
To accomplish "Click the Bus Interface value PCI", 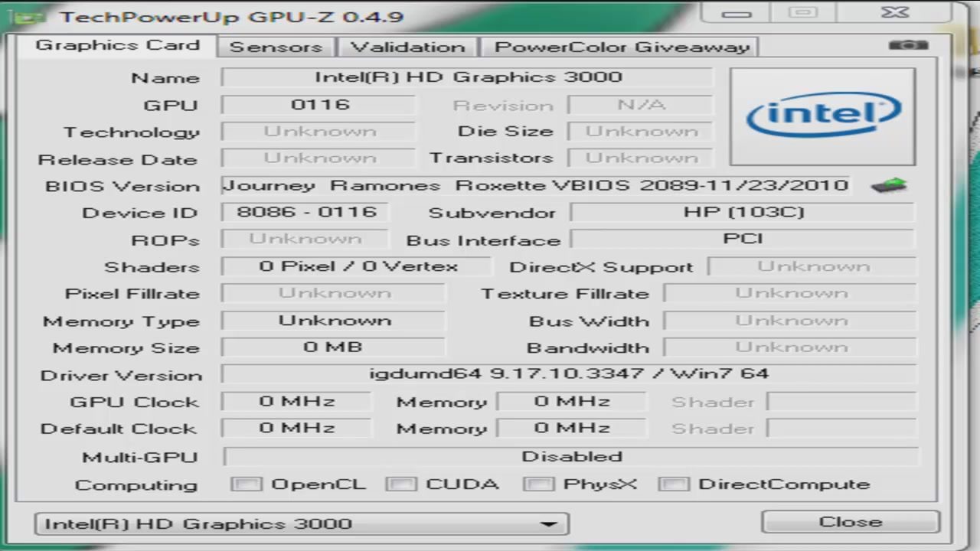I will pos(743,239).
